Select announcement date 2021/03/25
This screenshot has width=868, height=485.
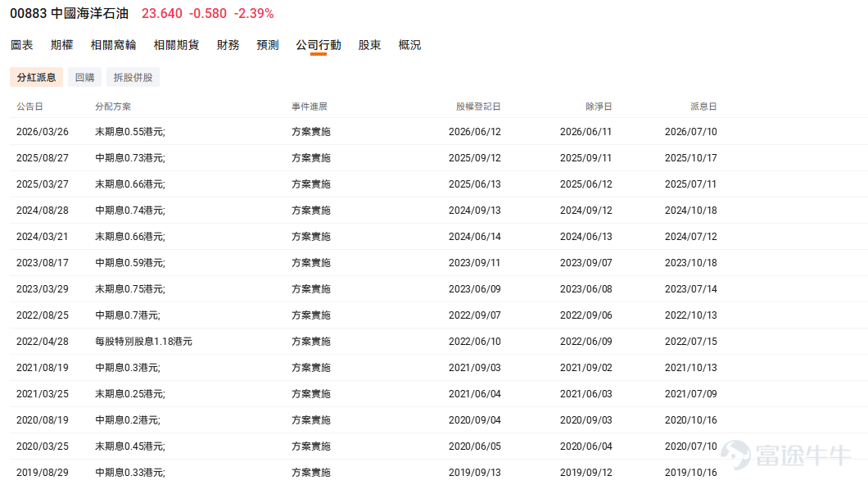pos(43,393)
